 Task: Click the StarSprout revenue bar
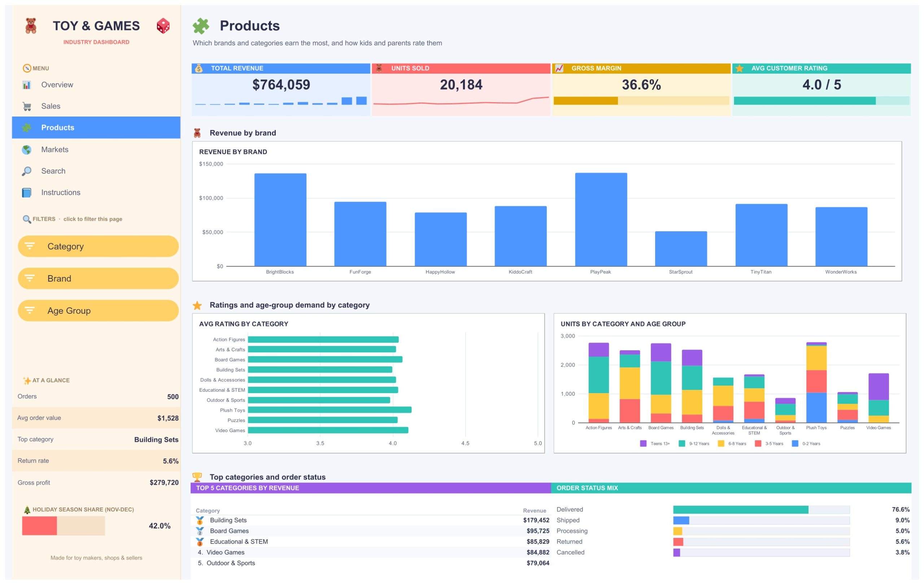681,248
